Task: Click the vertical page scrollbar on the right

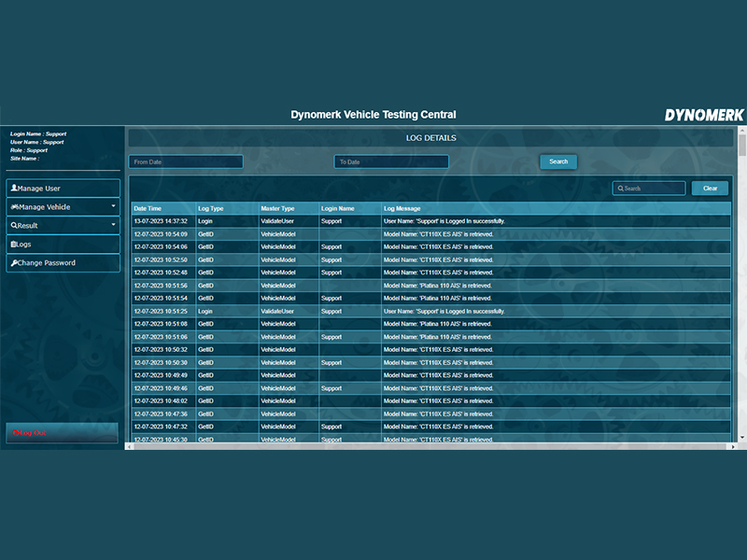Action: 742,280
